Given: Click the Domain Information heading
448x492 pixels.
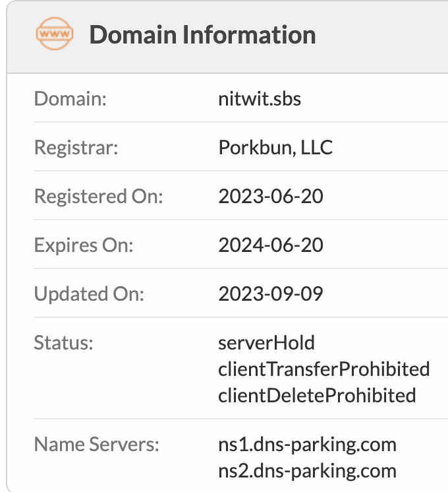Looking at the screenshot, I should 202,34.
